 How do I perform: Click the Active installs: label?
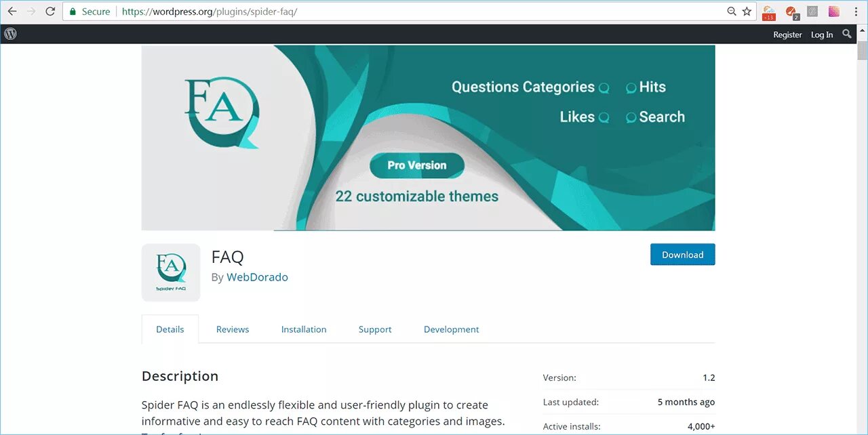pos(570,426)
